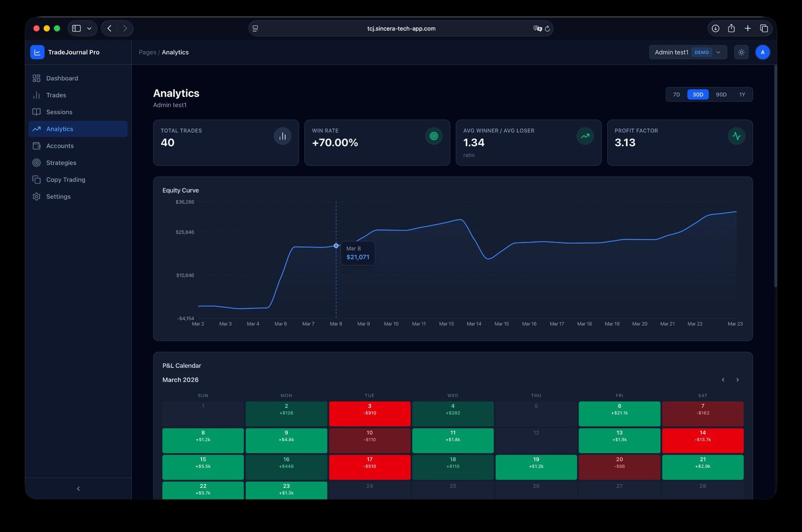802x532 pixels.
Task: Open Dashboard from the sidebar
Action: click(62, 78)
